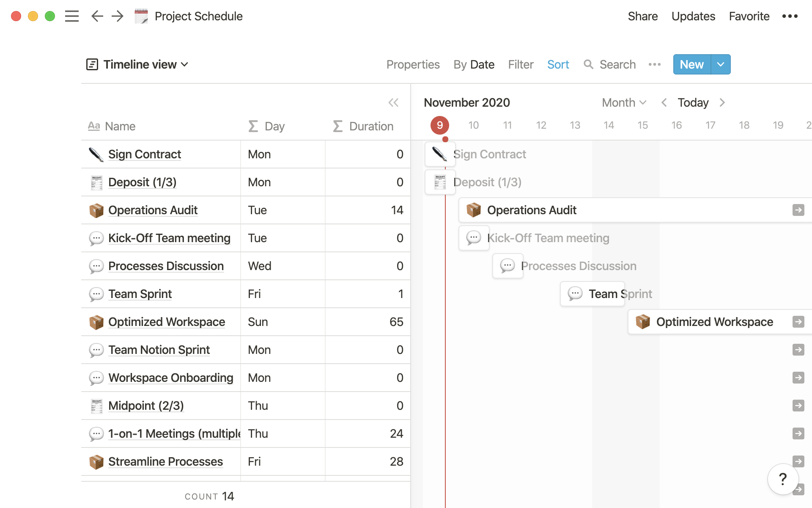Click the Search toolbar item
This screenshot has width=812, height=508.
(610, 64)
